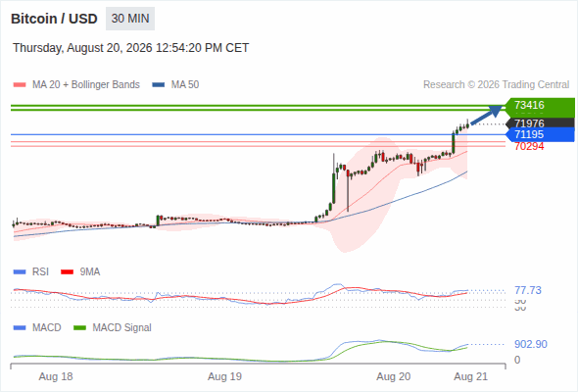
Task: Select the Aug 20 date axis label
Action: coord(393,376)
